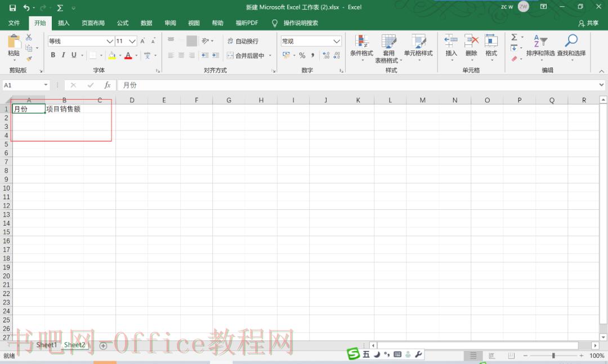
Task: Switch to the ribbon's 插入 tab
Action: [x=64, y=23]
